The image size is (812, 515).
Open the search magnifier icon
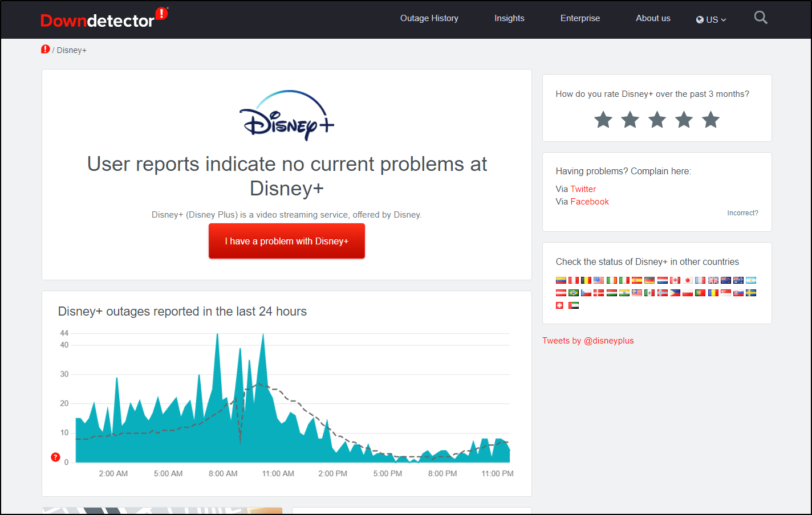pyautogui.click(x=761, y=18)
